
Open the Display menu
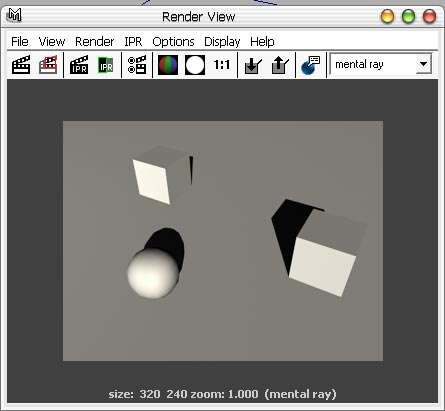[222, 42]
